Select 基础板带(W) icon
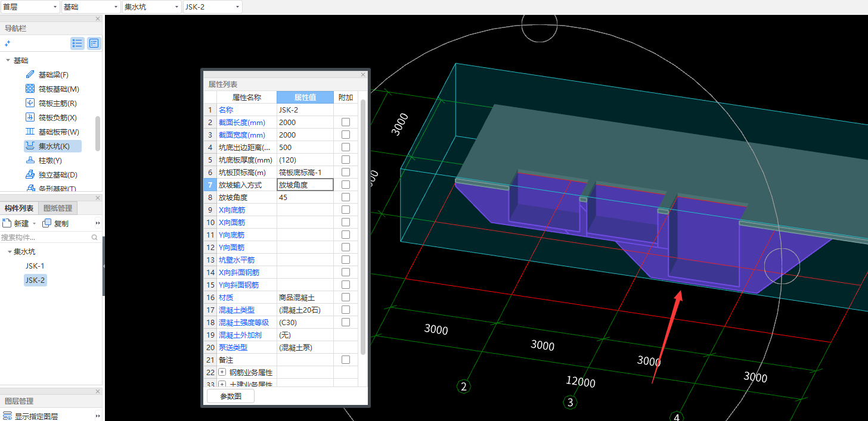868x421 pixels. click(x=30, y=132)
